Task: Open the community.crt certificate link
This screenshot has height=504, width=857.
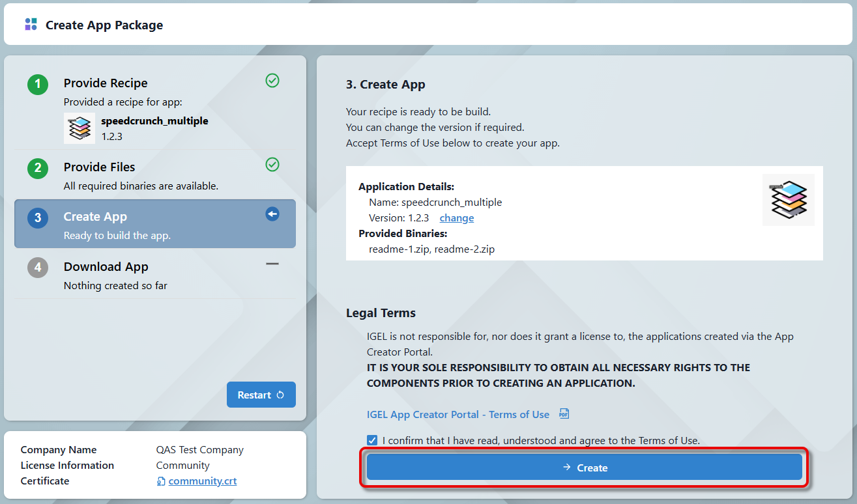Action: [x=203, y=481]
